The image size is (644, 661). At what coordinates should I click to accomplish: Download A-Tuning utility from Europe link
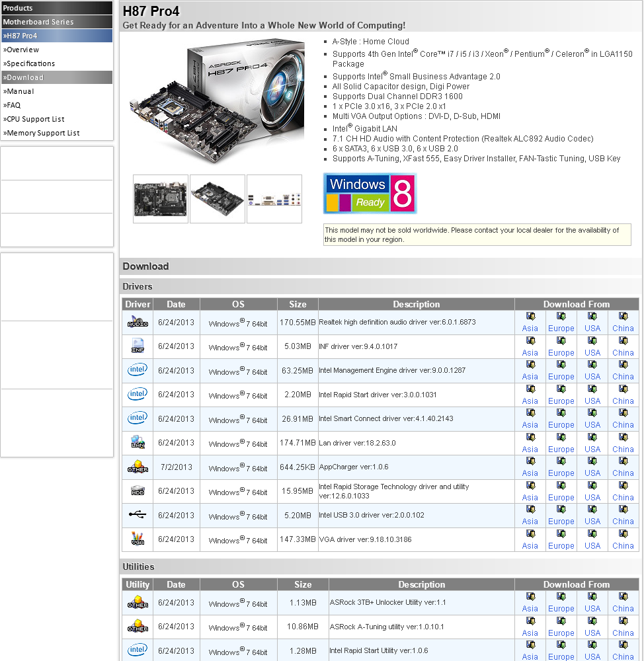[561, 633]
